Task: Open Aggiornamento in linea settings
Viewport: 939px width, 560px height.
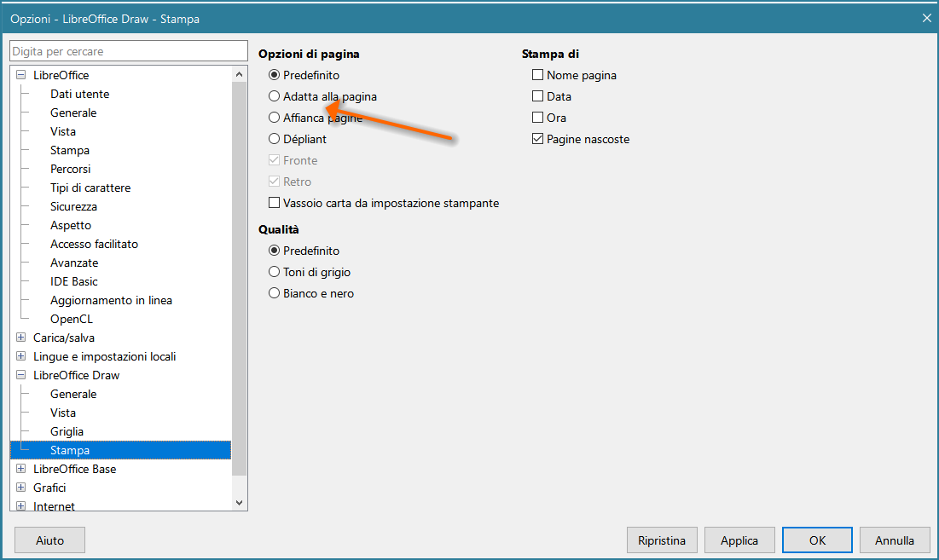Action: 112,300
